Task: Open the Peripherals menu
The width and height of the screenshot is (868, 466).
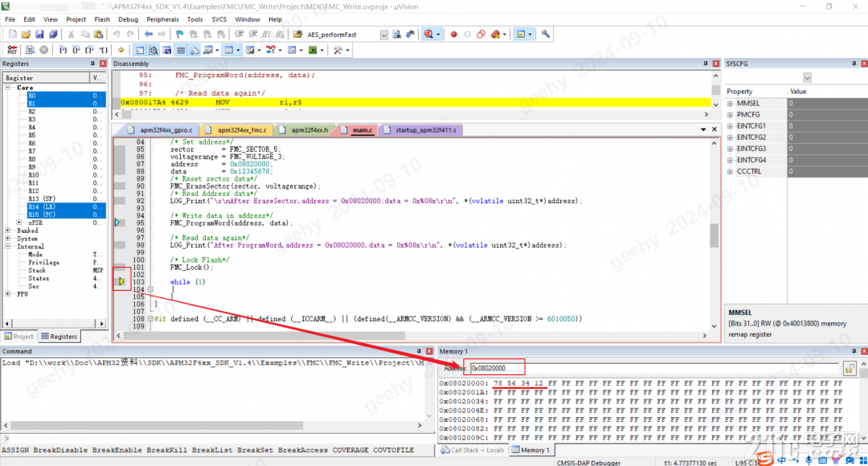Action: pyautogui.click(x=162, y=19)
